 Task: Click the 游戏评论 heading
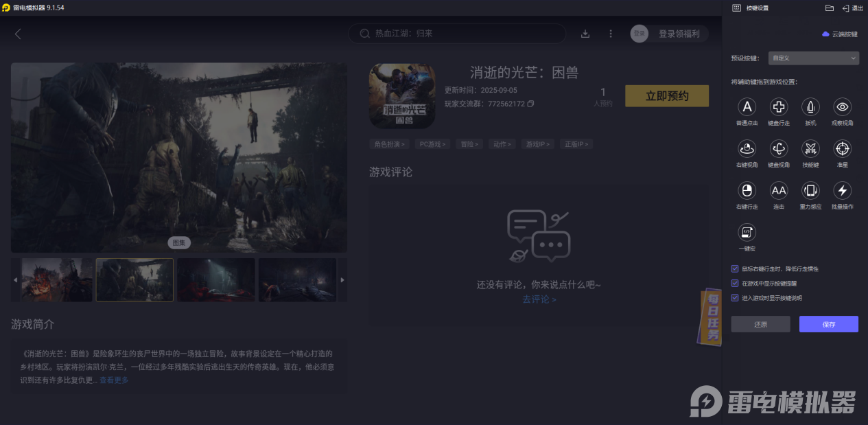[391, 172]
